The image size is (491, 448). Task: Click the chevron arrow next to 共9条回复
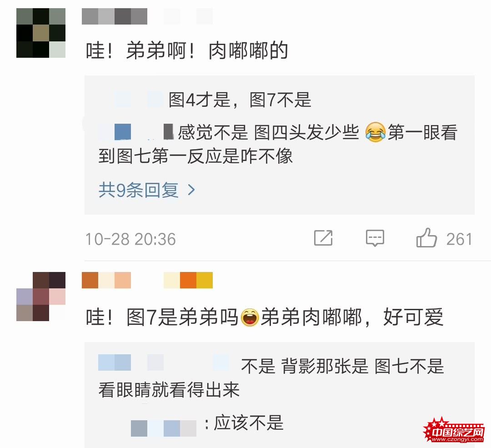click(191, 190)
